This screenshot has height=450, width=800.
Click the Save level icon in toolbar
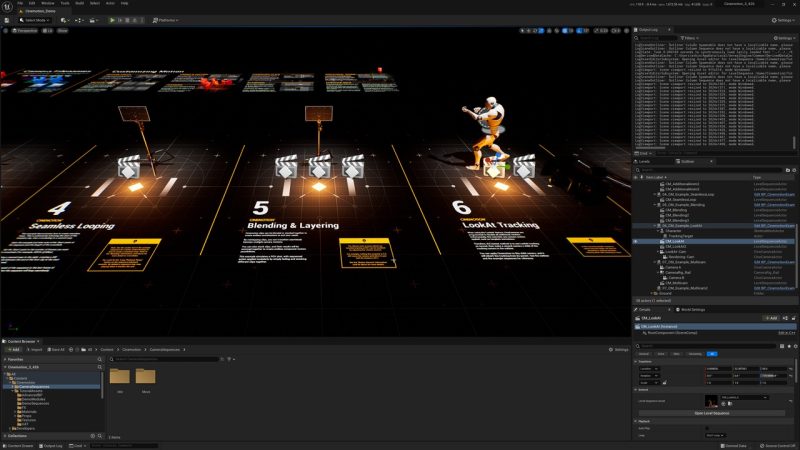click(7, 20)
